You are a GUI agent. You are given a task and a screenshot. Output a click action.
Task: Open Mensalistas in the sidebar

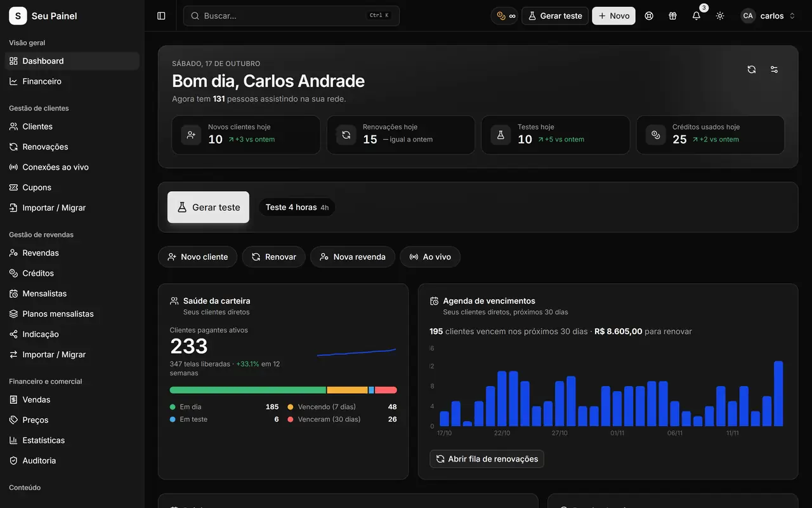coord(72,293)
